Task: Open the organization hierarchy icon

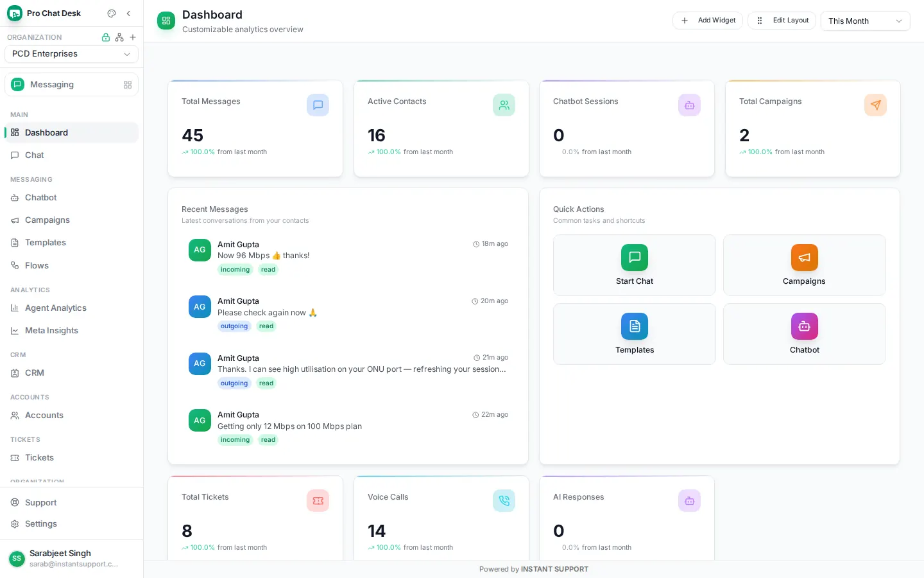Action: point(119,37)
